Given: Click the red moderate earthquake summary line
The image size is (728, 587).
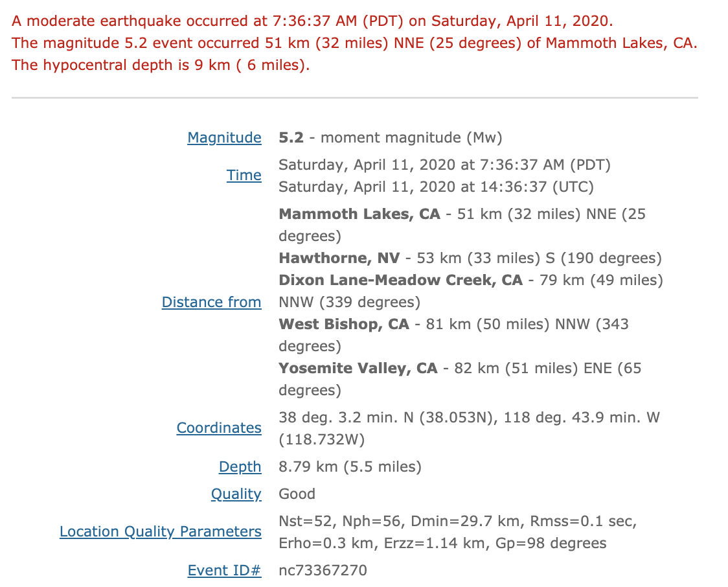Looking at the screenshot, I should click(312, 21).
